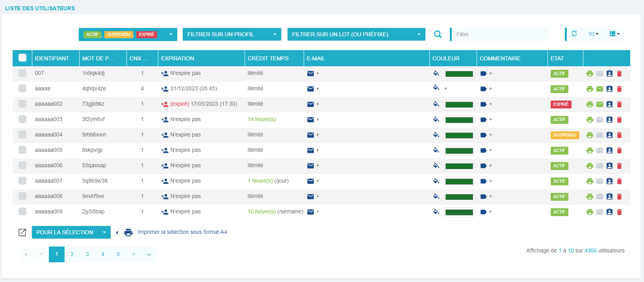Send email to user aaaaaa002
The image size is (644, 282).
599,104
